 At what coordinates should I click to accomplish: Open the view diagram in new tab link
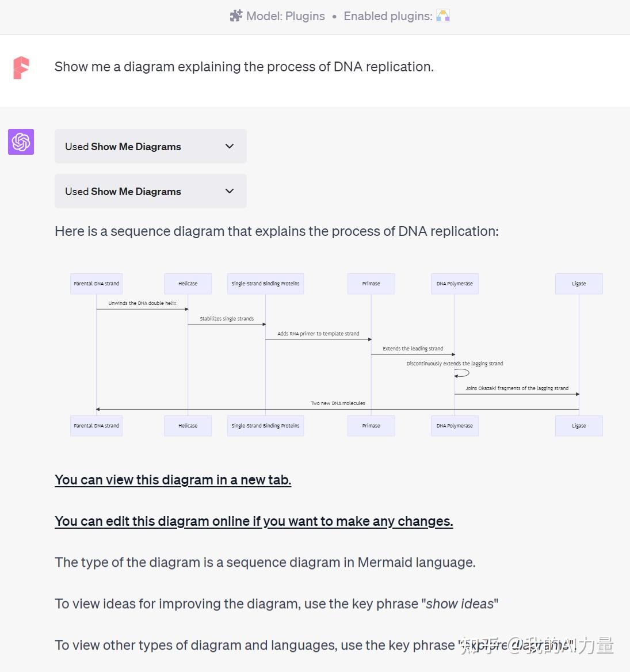tap(173, 480)
